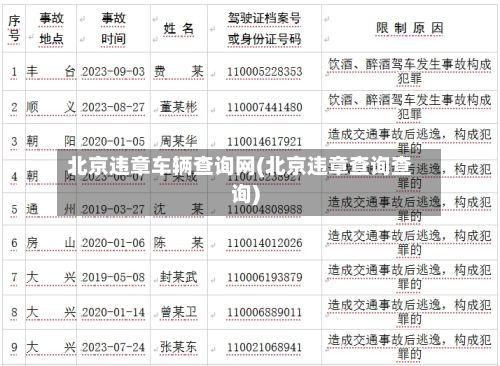Select the number 110021068941

265,347
